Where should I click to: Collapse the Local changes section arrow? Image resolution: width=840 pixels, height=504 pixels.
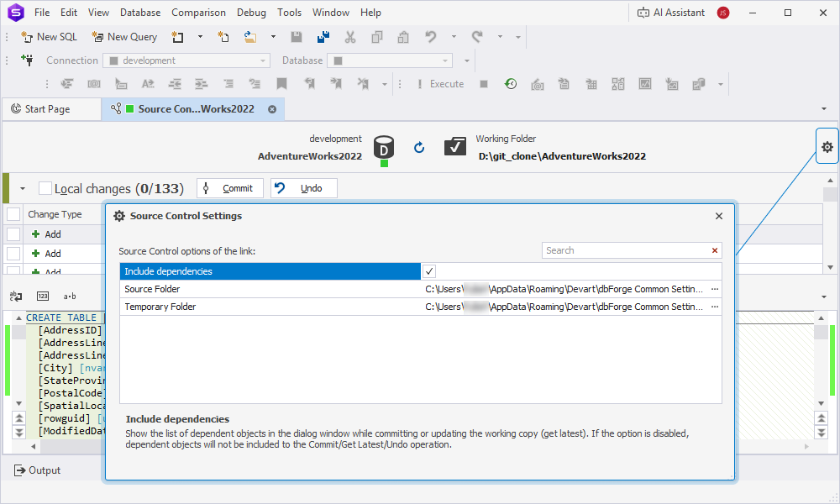point(23,188)
